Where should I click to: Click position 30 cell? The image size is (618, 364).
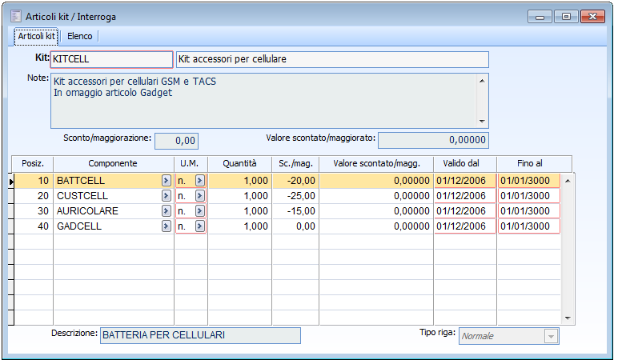click(34, 211)
